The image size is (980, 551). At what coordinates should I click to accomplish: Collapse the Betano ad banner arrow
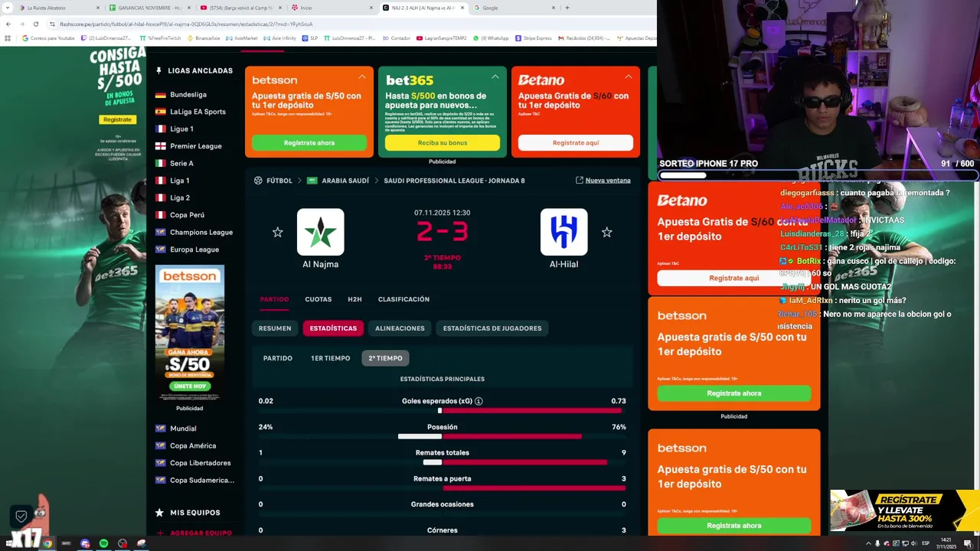[629, 77]
